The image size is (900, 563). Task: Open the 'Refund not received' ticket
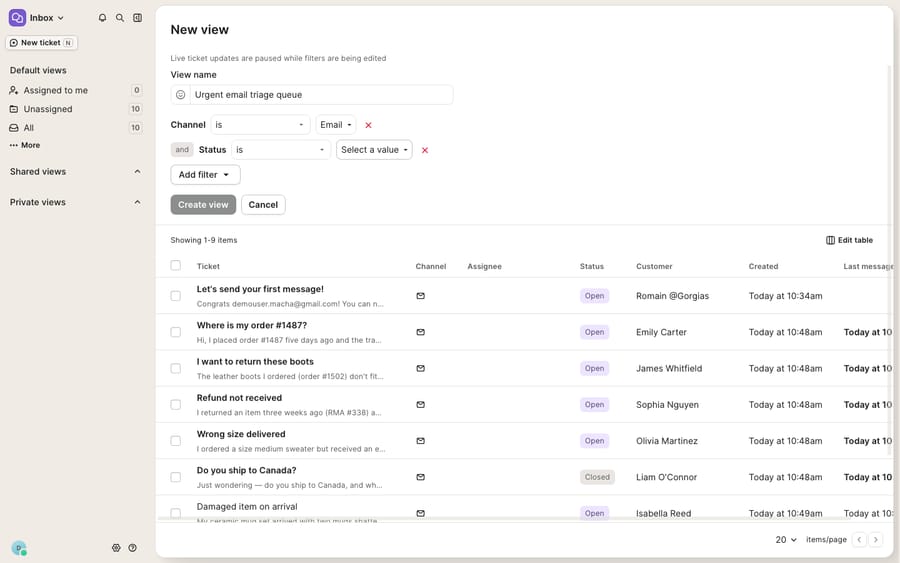coord(239,398)
